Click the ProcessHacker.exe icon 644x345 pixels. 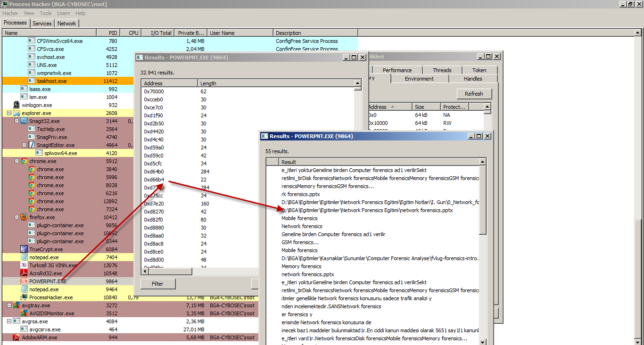(24, 297)
